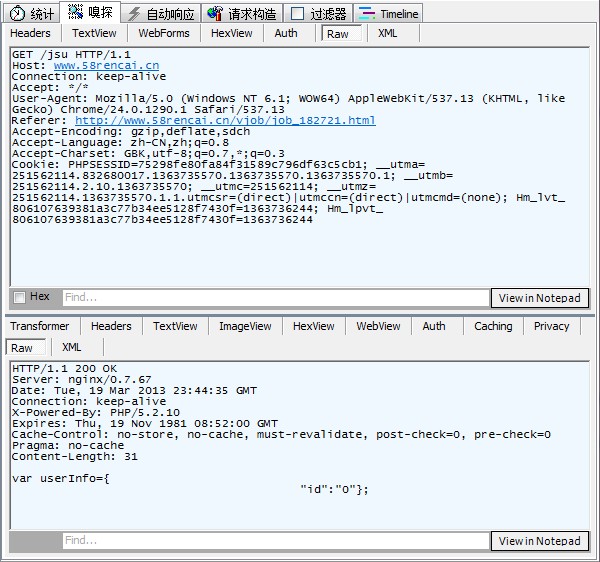This screenshot has width=600, height=562.
Task: Click the X-Powered-By: PHP/5.2.10 line
Action: (96, 412)
